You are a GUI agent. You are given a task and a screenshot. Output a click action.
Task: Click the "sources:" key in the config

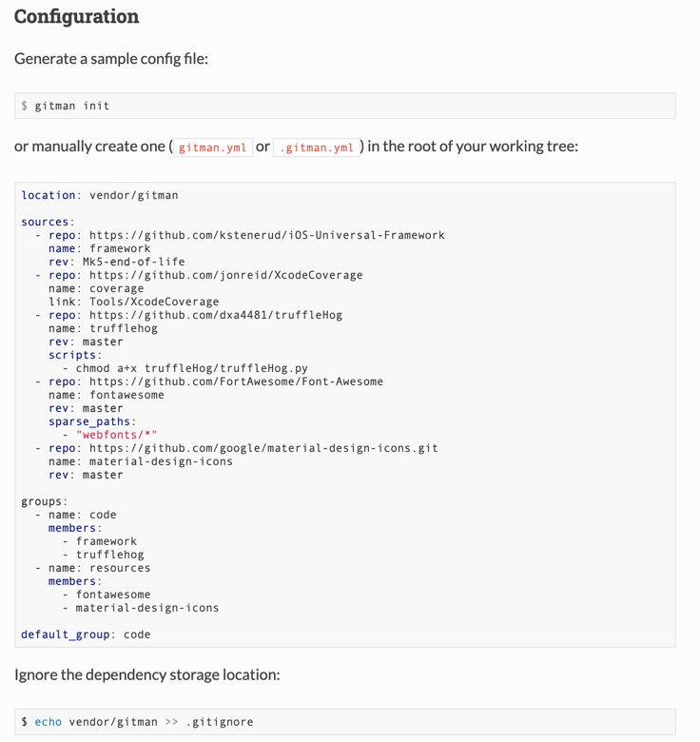click(48, 222)
